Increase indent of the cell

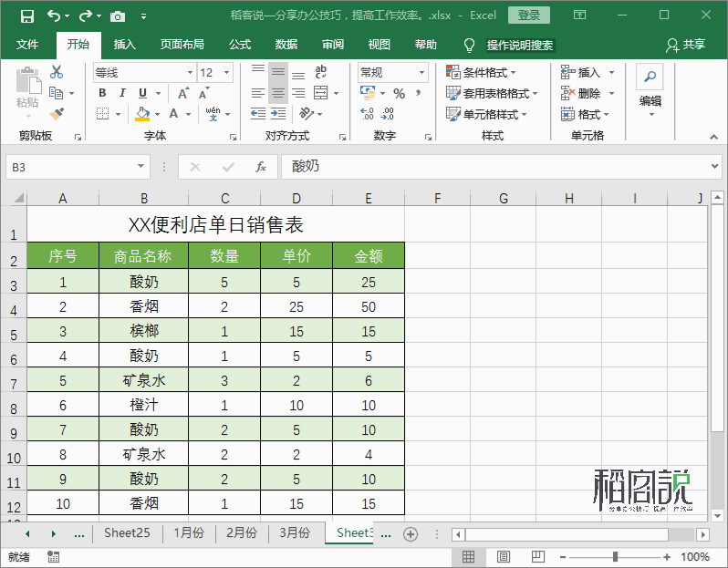(278, 114)
